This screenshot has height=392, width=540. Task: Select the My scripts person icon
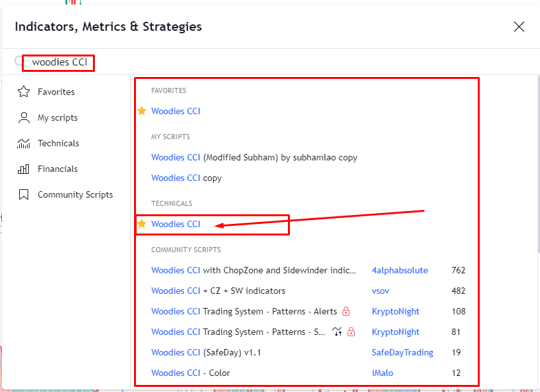[22, 117]
